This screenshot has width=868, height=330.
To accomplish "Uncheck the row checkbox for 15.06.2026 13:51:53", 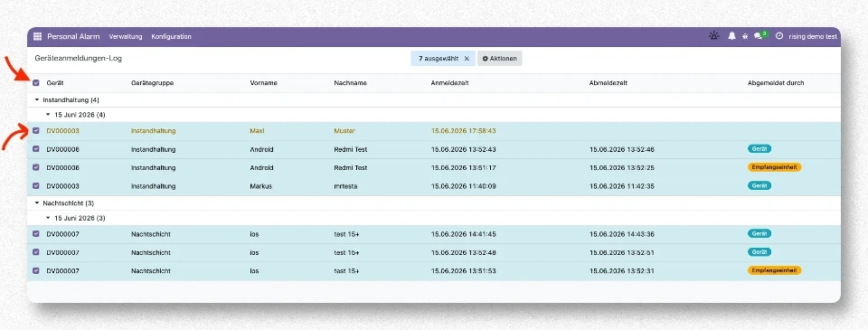I will pyautogui.click(x=36, y=271).
